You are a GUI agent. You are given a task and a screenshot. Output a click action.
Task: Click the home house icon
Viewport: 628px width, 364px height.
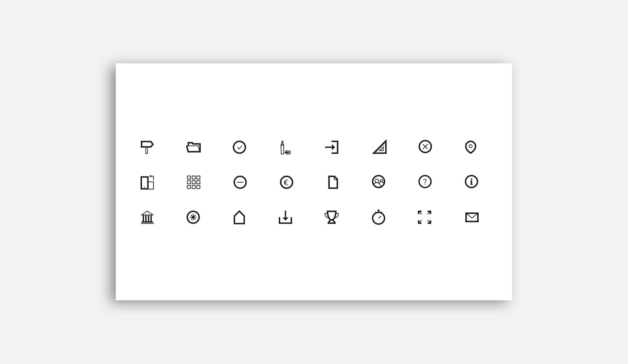[x=239, y=217]
